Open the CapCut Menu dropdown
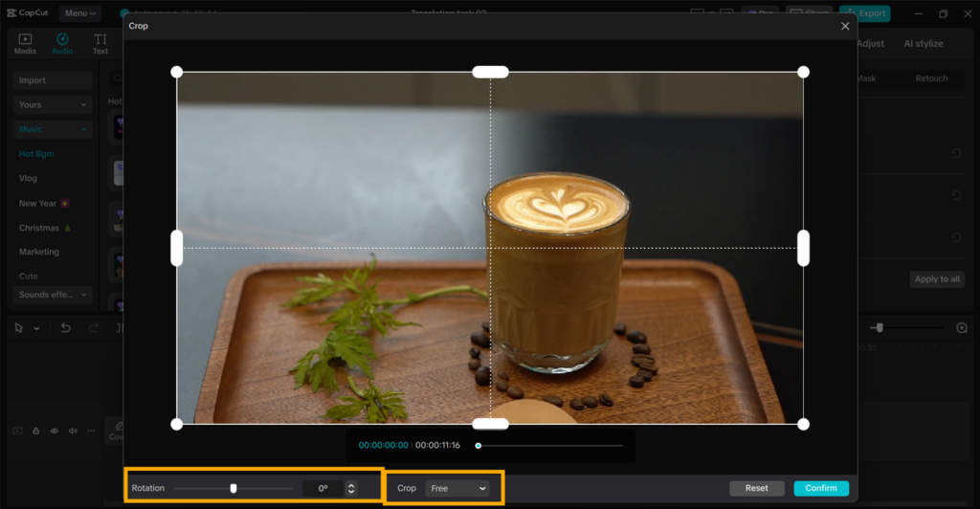 click(79, 13)
